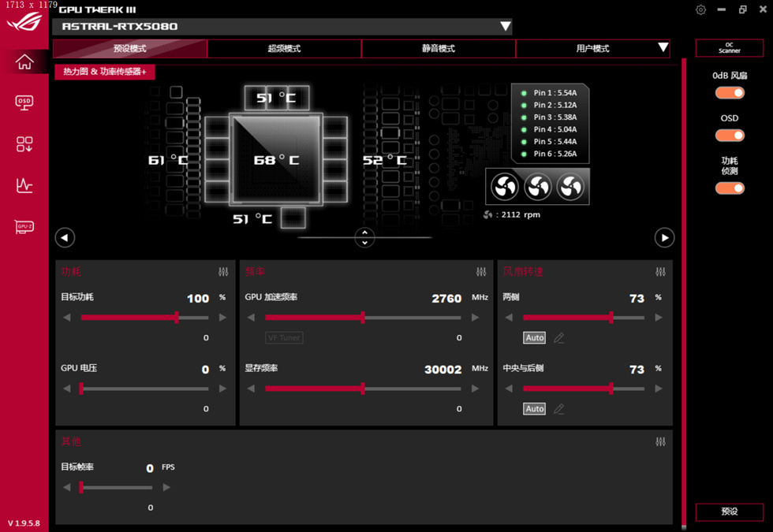Click 目标帧率 slider track
Screen dimensions: 773x532
coord(117,488)
